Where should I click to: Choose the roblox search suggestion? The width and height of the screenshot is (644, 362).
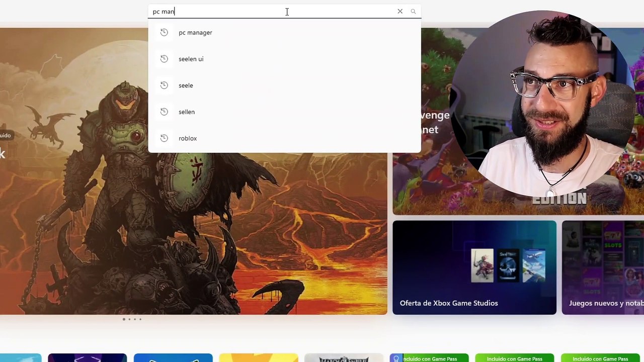point(284,138)
